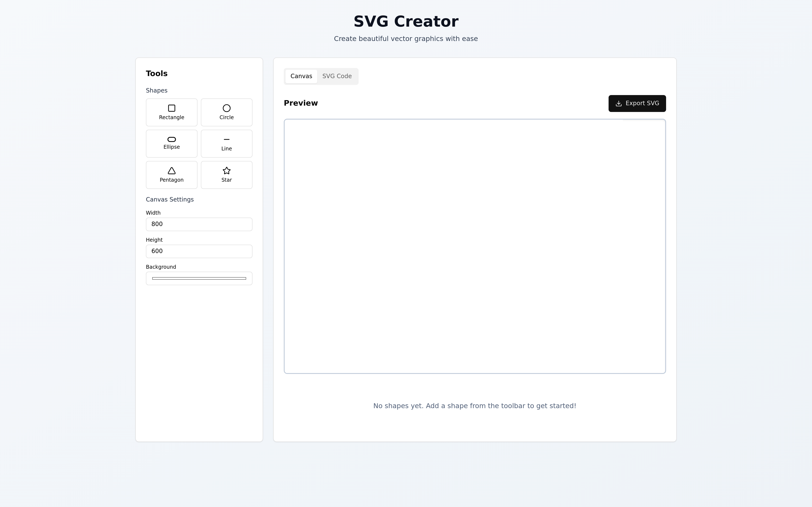Click the Canvas Settings section heading

(x=169, y=199)
